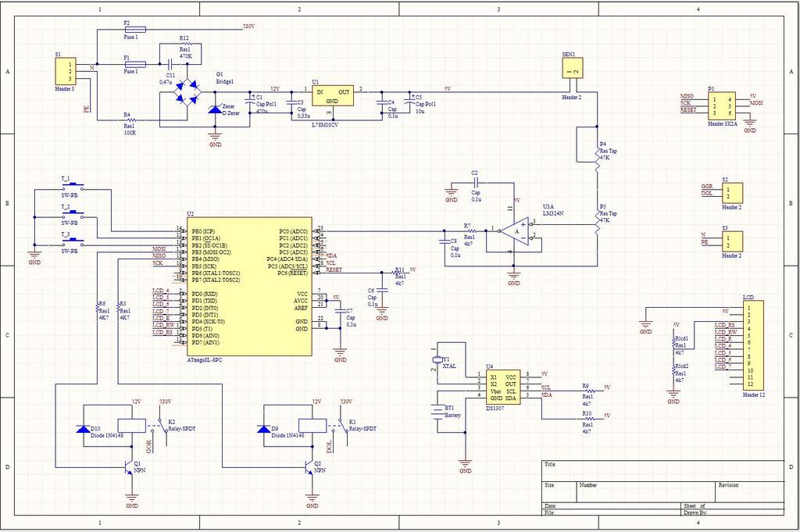This screenshot has width=800, height=532.
Task: Select resistor R5 symbol
Action: point(118,307)
